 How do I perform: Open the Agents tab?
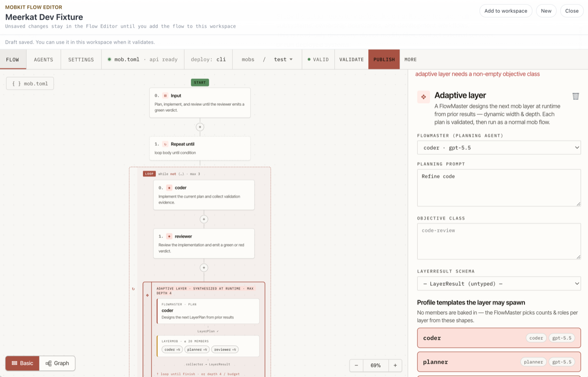[x=44, y=59]
